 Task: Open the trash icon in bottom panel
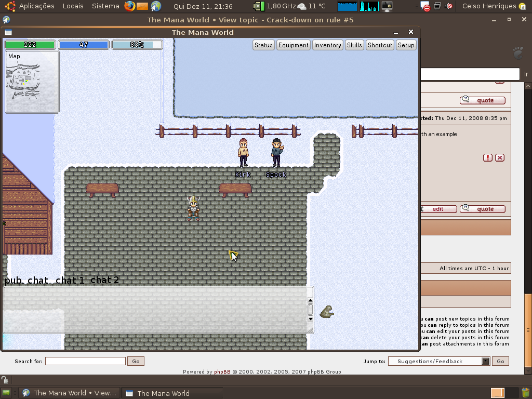pyautogui.click(x=526, y=393)
